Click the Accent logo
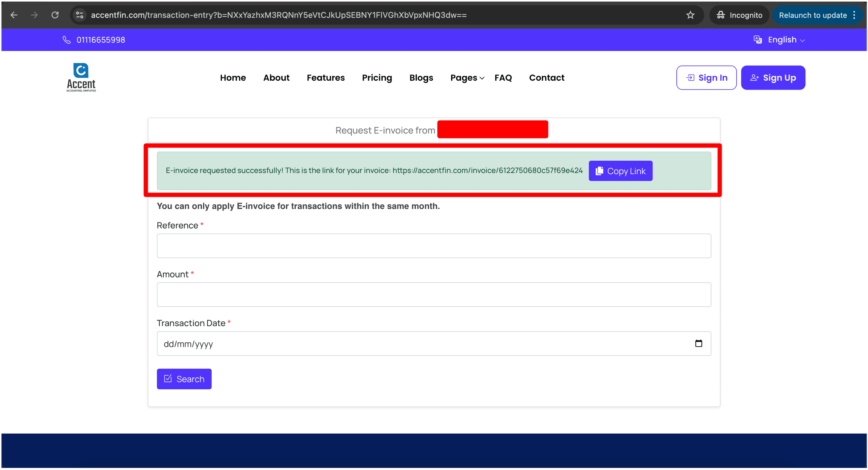868x470 pixels. (x=81, y=78)
